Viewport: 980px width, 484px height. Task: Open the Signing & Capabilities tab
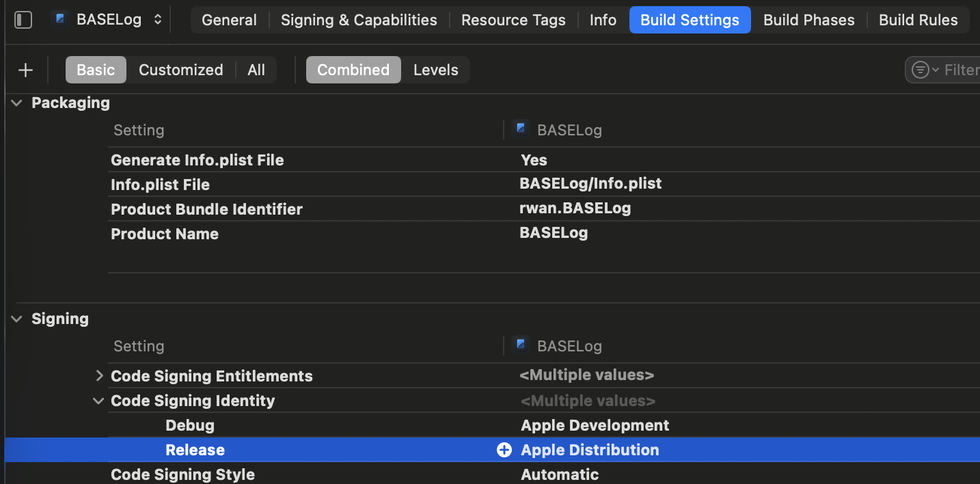pos(359,20)
